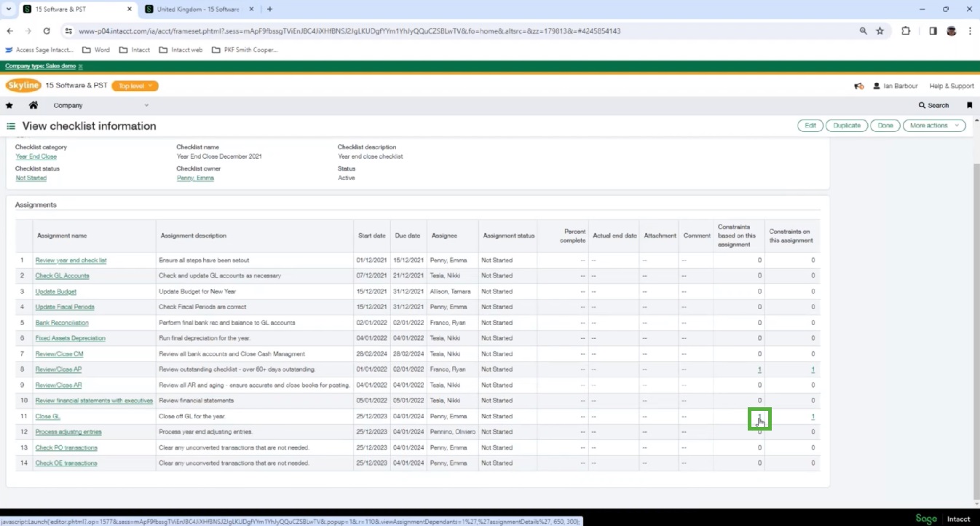Open Search in the navigation bar
The height and width of the screenshot is (526, 980).
tap(933, 106)
